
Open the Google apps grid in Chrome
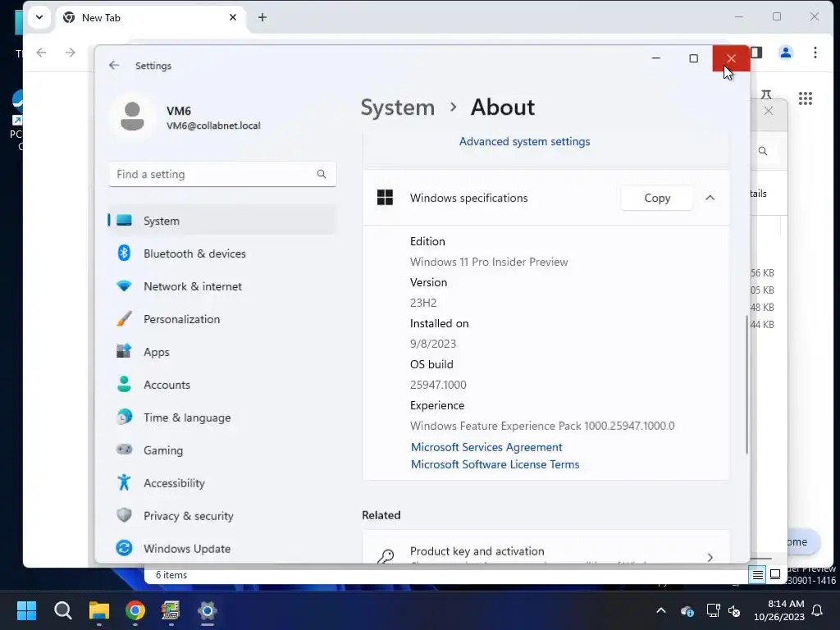click(806, 98)
